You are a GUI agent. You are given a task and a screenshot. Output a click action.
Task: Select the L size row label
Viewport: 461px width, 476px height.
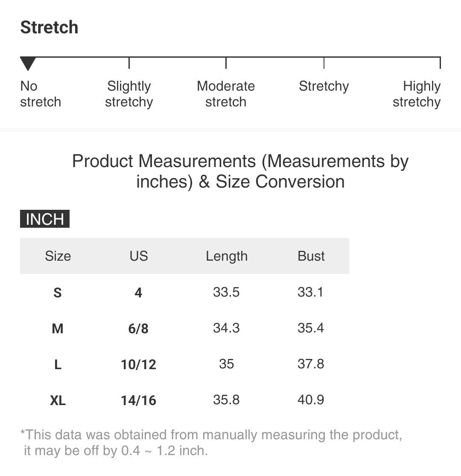[58, 364]
